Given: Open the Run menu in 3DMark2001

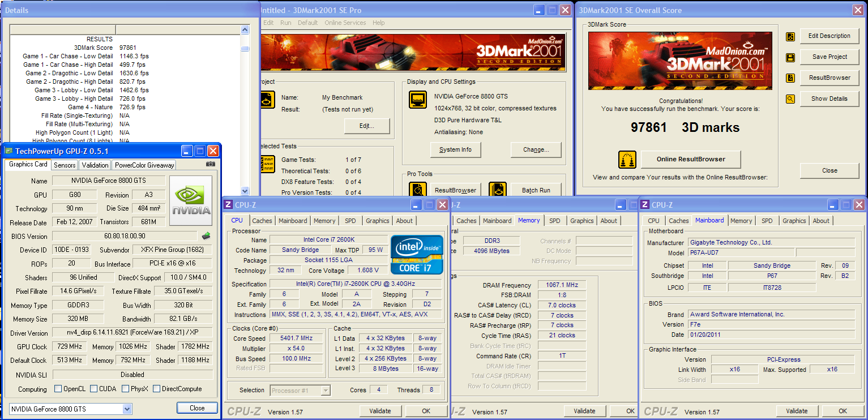Looking at the screenshot, I should (x=286, y=23).
